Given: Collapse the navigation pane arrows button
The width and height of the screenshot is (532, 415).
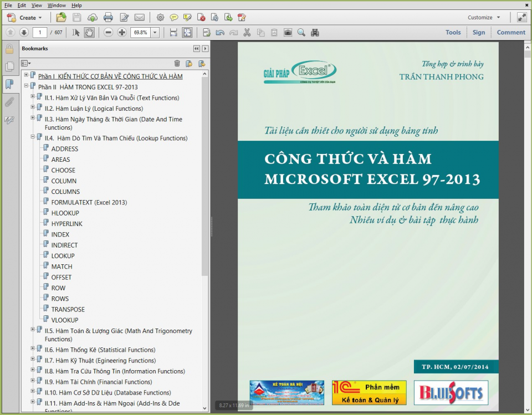Looking at the screenshot, I should pos(197,49).
